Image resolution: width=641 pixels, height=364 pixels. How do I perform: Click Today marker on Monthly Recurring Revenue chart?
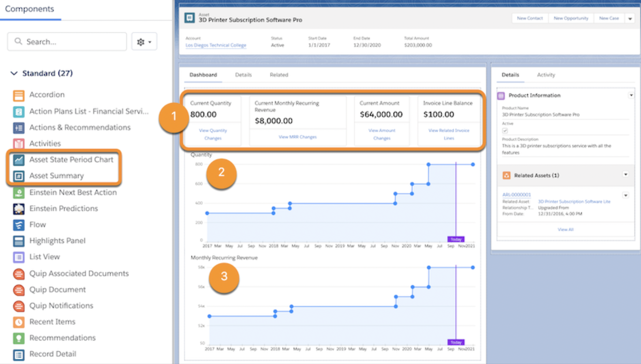[456, 342]
